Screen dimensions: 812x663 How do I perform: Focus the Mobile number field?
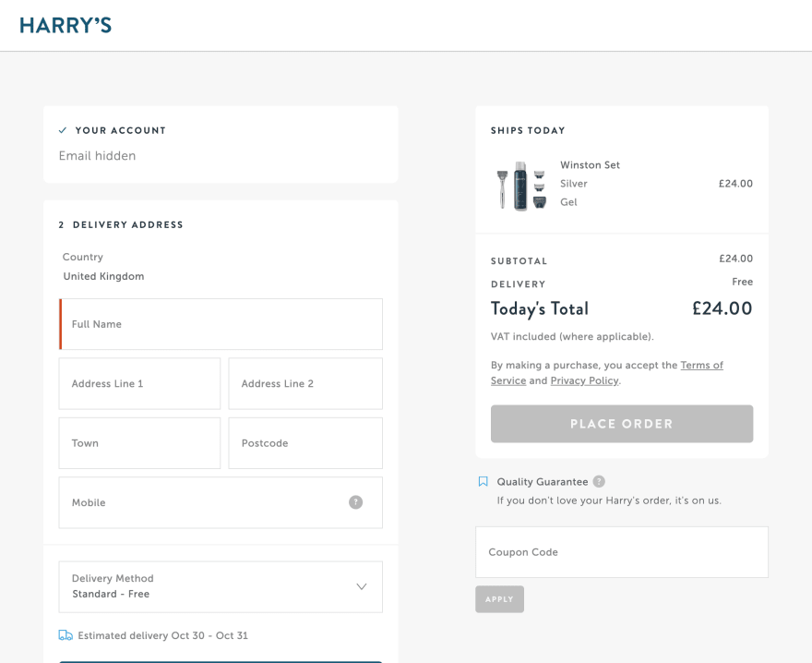tap(221, 503)
